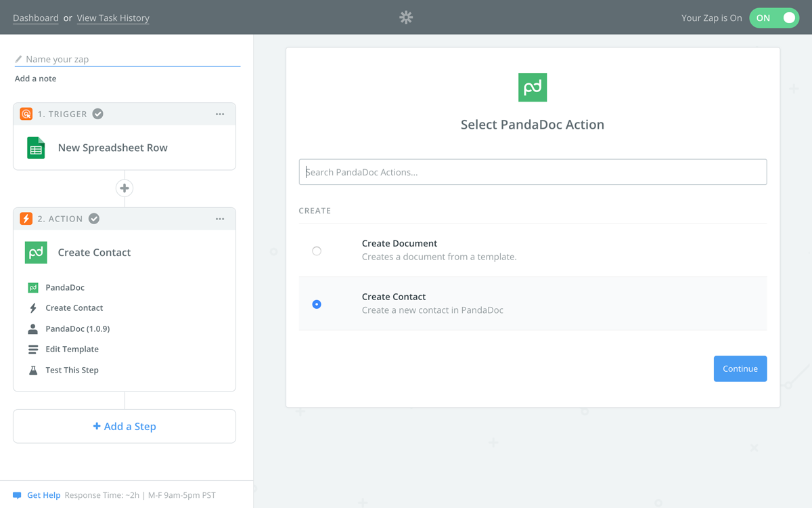Viewport: 812px width, 508px height.
Task: Click Add a Step button
Action: coord(125,427)
